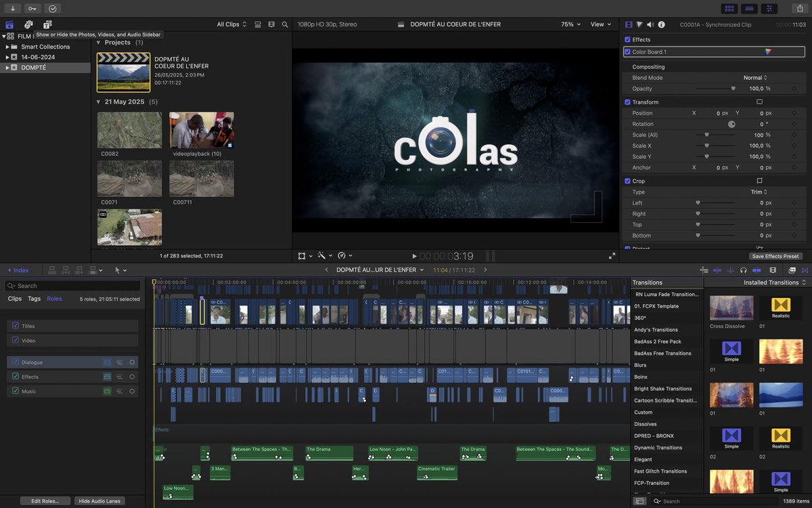Open the timeline tool selector arrow dropdown
This screenshot has width=812, height=508.
click(120, 270)
